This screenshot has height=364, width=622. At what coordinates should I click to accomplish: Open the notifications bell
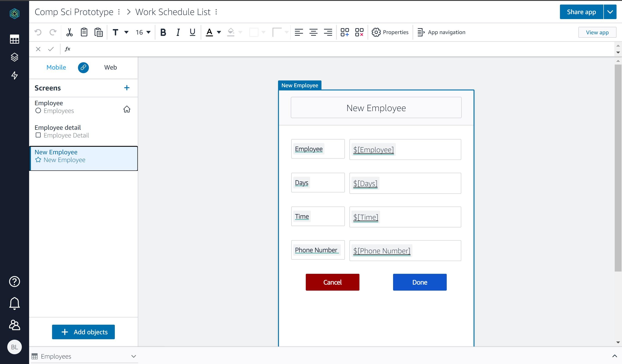pos(14,303)
